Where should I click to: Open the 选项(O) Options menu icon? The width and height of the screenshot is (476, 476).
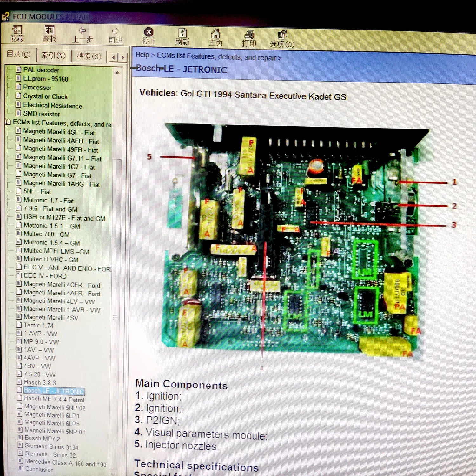click(282, 35)
